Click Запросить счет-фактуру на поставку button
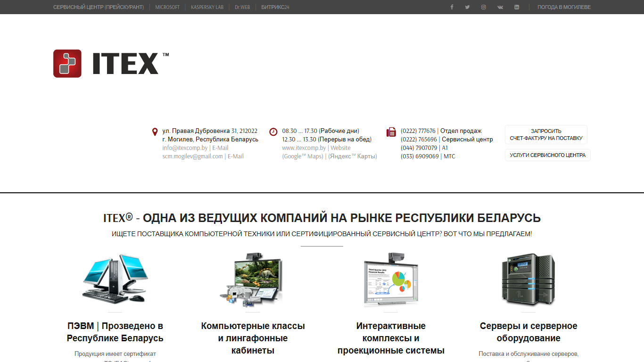Image resolution: width=644 pixels, height=362 pixels. (546, 135)
